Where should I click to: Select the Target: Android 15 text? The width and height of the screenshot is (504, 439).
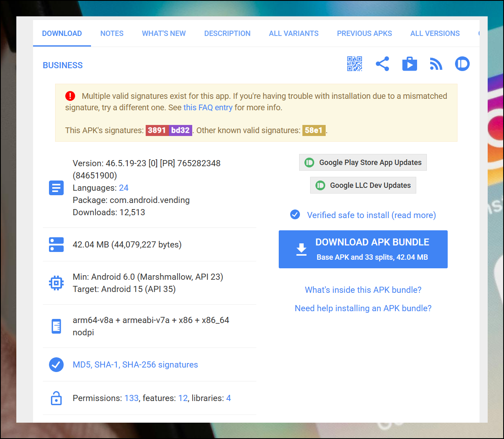124,289
